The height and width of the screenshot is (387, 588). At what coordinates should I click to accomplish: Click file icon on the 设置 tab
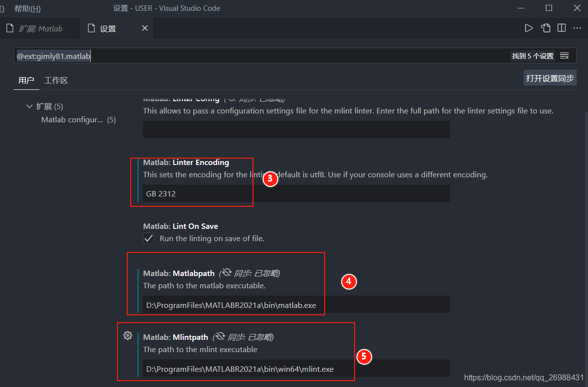coord(91,28)
